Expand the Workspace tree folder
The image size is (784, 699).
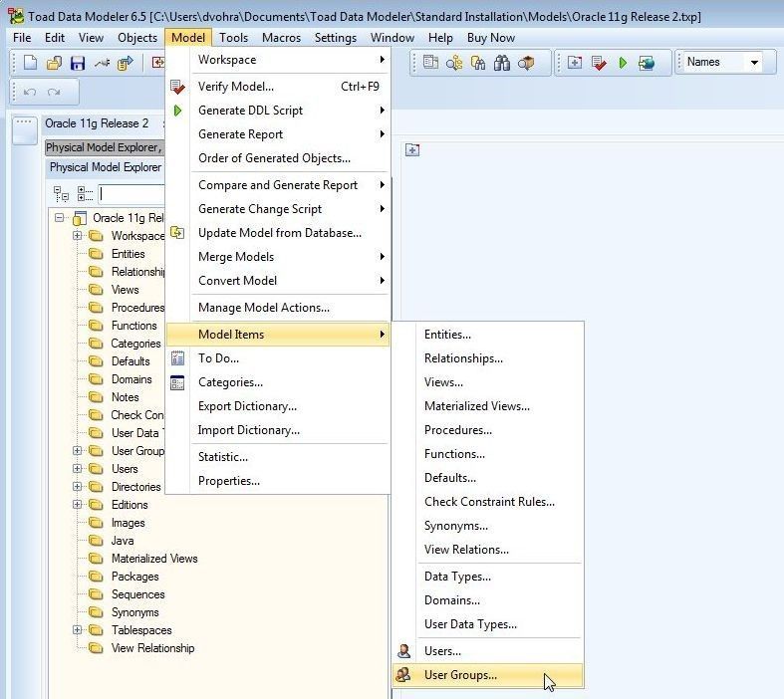point(77,235)
